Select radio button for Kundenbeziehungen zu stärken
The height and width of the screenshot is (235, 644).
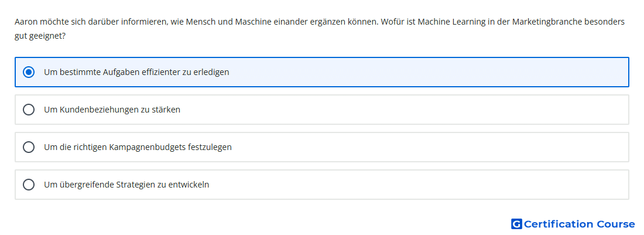pos(28,110)
